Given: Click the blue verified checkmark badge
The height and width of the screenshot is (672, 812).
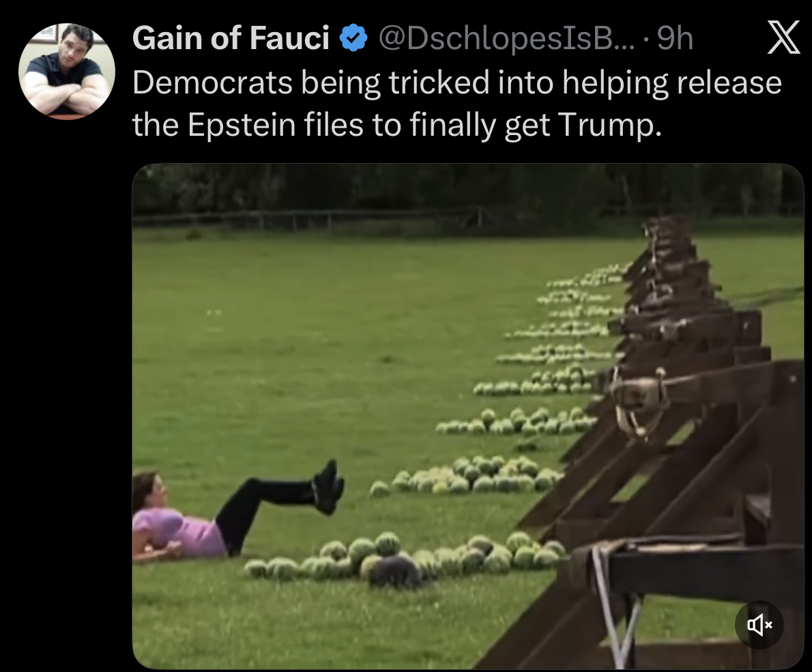Looking at the screenshot, I should [353, 38].
